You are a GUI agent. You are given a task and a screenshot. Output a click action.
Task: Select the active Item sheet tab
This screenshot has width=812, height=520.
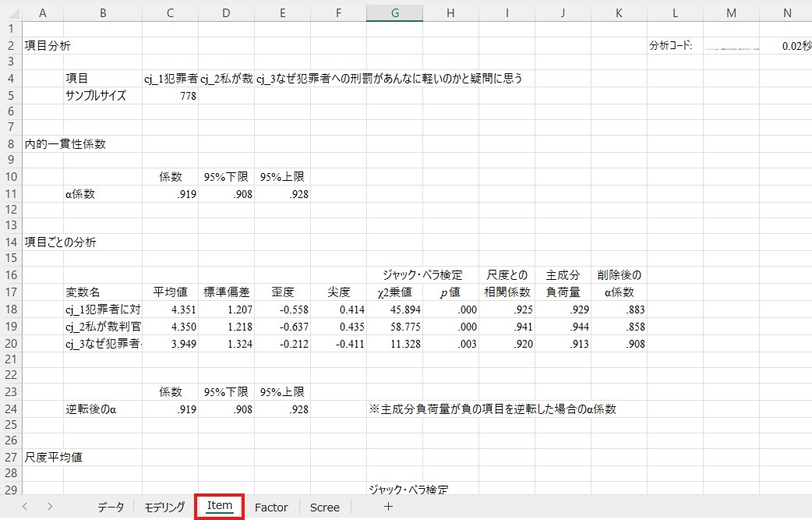[x=220, y=506]
